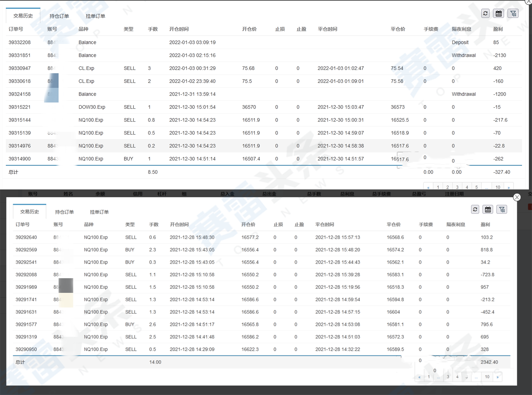Click 盈利 column header in upper table
Screen dimensions: 532x395
[x=498, y=29]
